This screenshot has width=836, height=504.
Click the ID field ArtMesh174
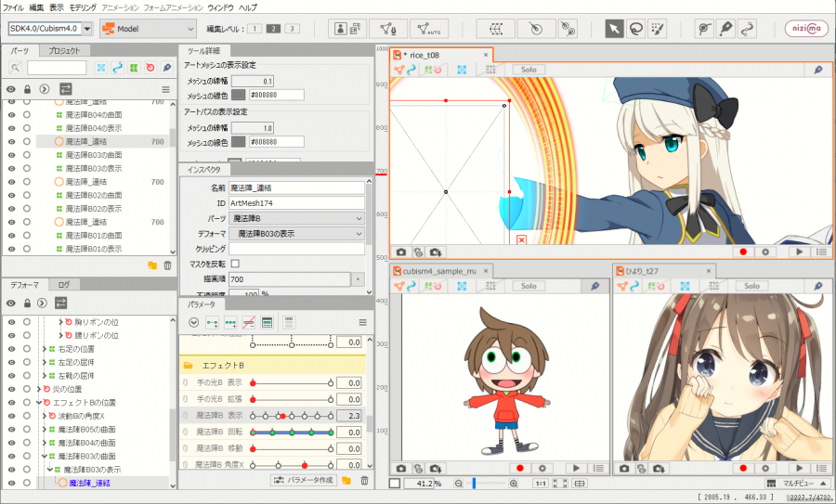pyautogui.click(x=296, y=203)
